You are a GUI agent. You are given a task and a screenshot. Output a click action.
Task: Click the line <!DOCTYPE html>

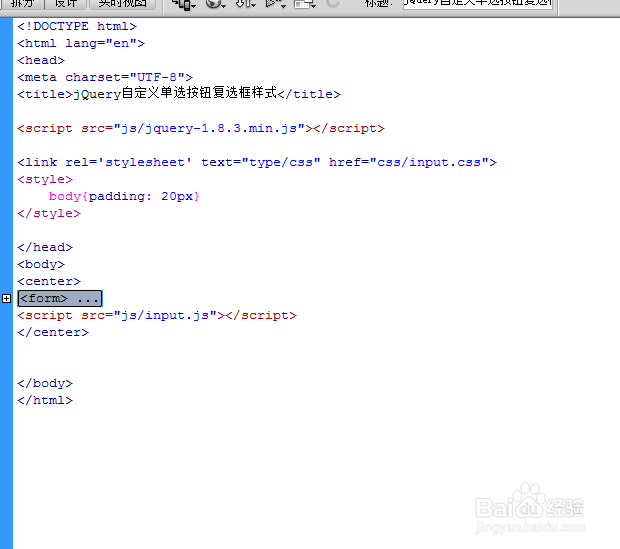pyautogui.click(x=77, y=27)
